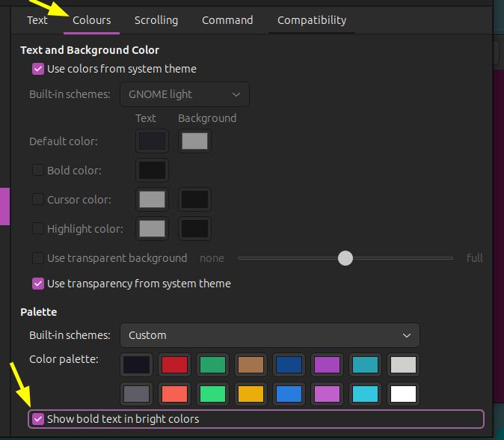Open the Cursor color text swatch
Image resolution: width=504 pixels, height=440 pixels.
tap(152, 200)
